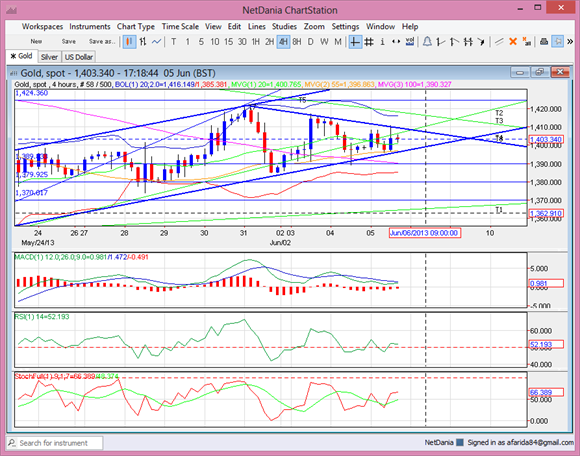Image resolution: width=580 pixels, height=456 pixels.
Task: Select the candlestick chart type icon
Action: (x=129, y=42)
